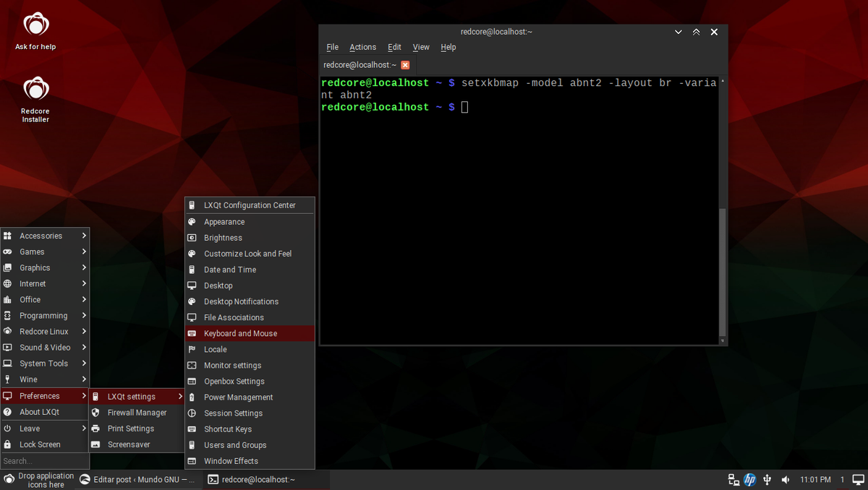Image resolution: width=868 pixels, height=490 pixels.
Task: Click the Drop application icons here area
Action: point(46,480)
